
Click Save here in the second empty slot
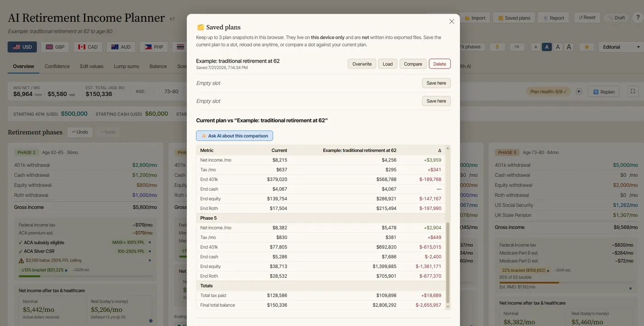coord(436,101)
